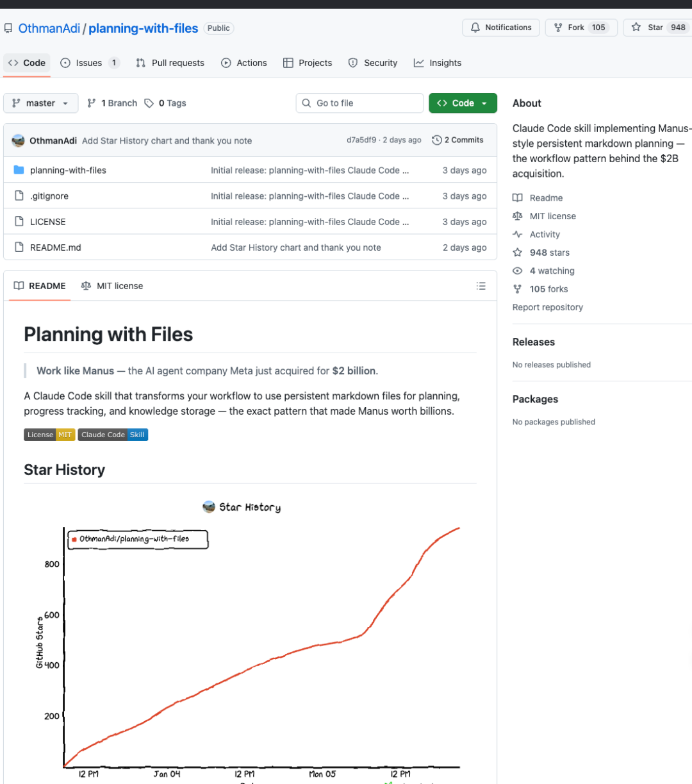Expand the master branch dropdown
This screenshot has height=784, width=692.
point(40,103)
